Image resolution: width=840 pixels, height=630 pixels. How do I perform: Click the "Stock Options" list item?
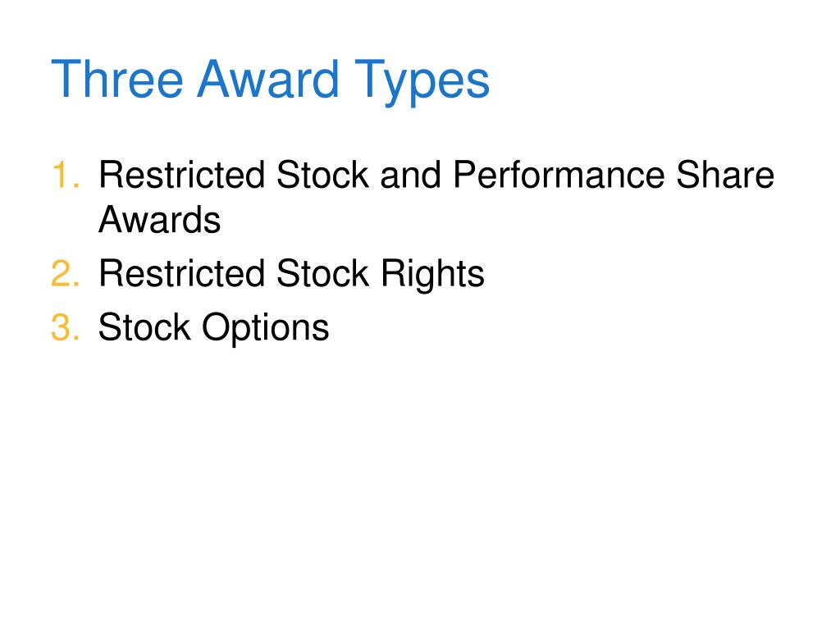[214, 327]
